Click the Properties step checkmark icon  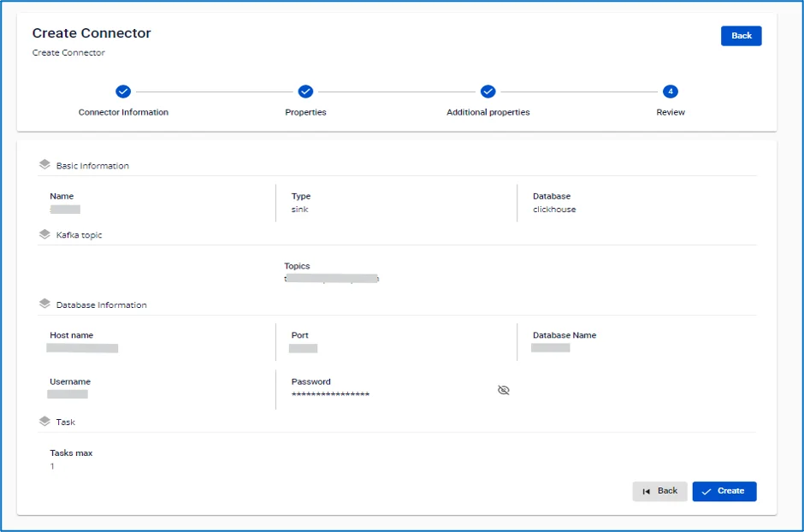[305, 92]
